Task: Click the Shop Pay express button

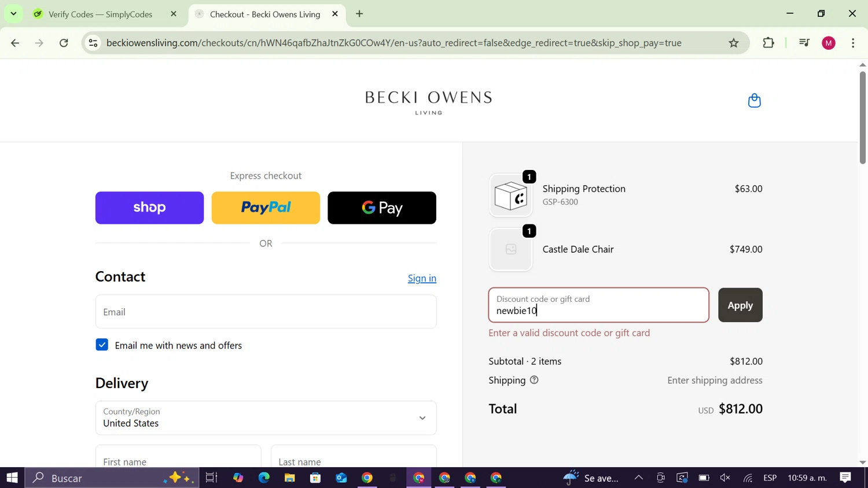Action: tap(149, 208)
